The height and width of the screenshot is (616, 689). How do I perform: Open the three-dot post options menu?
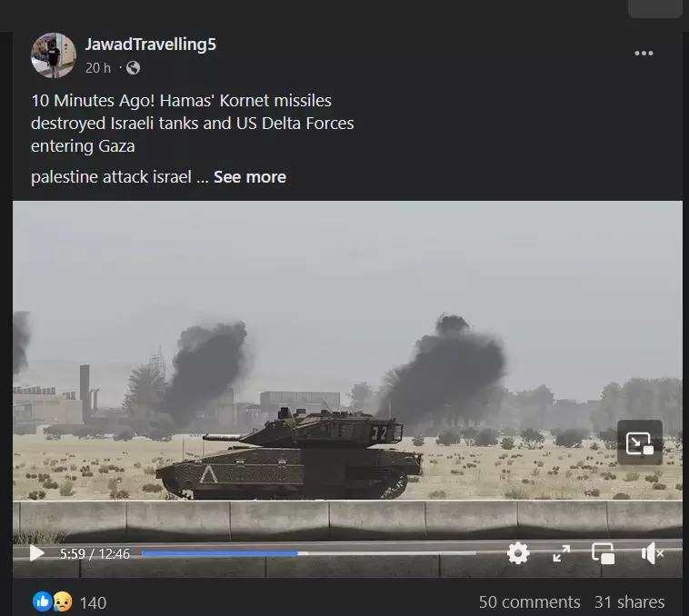tap(644, 54)
